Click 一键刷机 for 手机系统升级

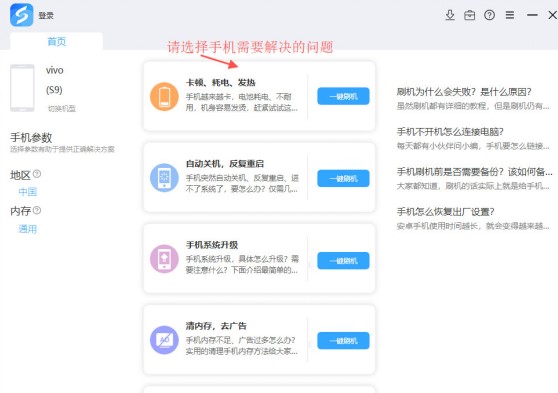click(343, 261)
